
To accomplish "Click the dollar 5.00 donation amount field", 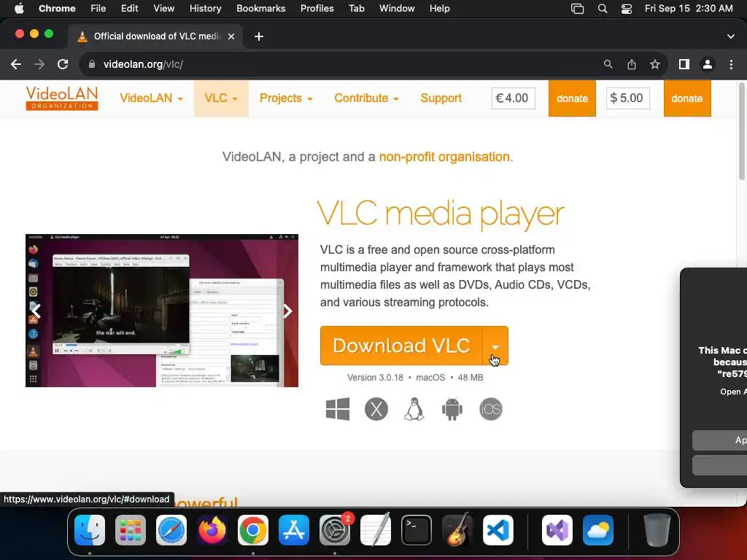I will (627, 98).
